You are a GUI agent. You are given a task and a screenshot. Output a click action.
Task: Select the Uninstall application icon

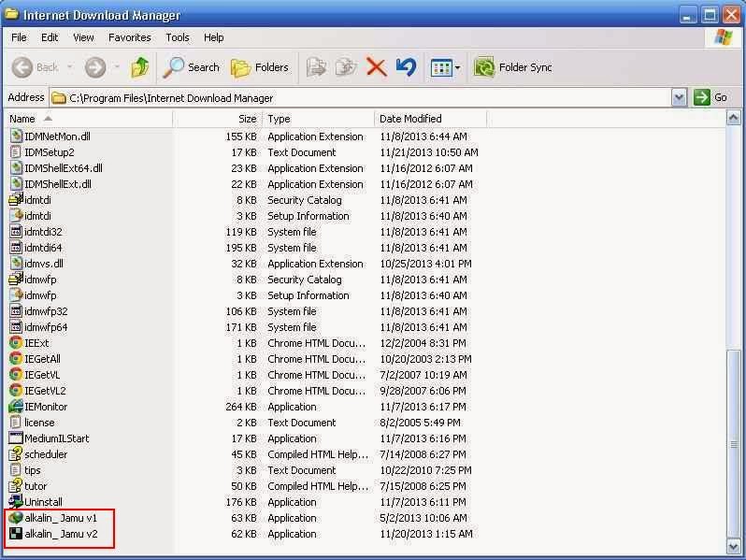pyautogui.click(x=16, y=501)
